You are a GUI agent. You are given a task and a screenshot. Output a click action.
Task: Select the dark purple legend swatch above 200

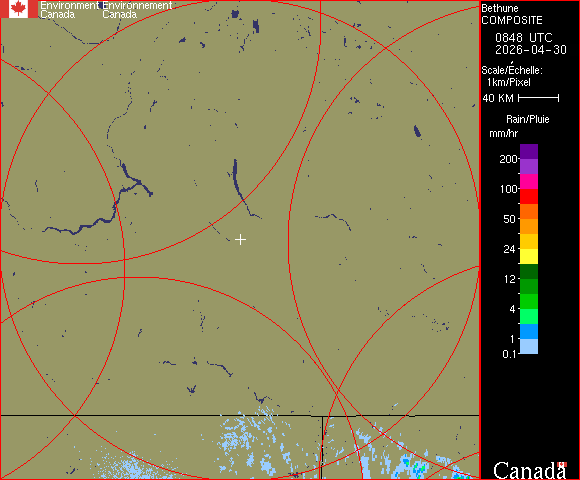point(529,152)
